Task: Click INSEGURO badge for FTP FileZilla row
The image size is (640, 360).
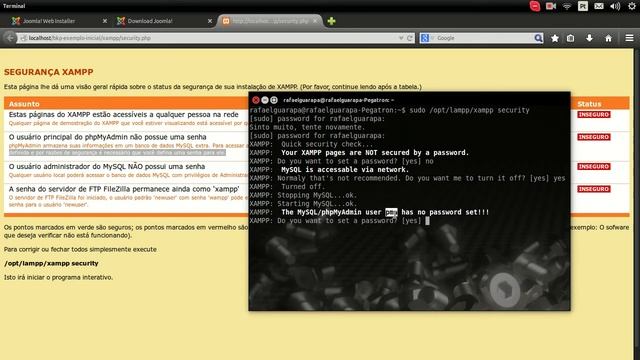Action: (x=594, y=189)
